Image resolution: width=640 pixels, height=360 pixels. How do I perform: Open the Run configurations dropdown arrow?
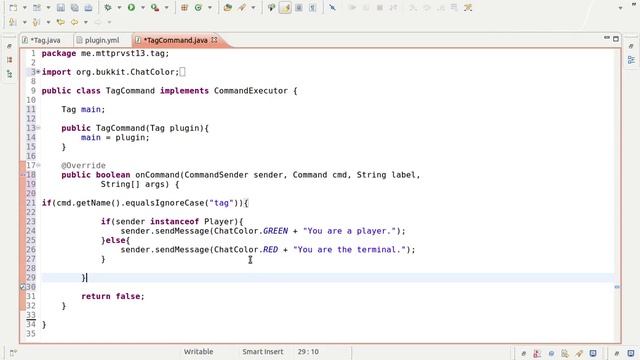click(142, 8)
